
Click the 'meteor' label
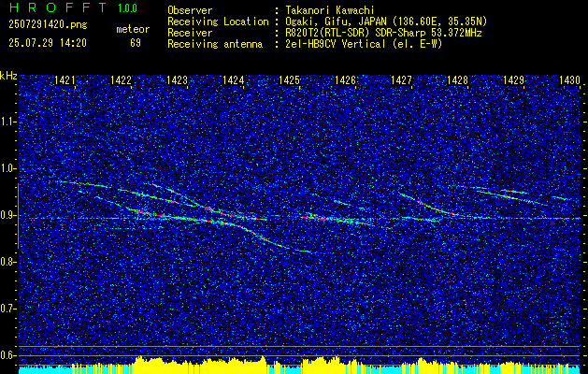coord(133,29)
